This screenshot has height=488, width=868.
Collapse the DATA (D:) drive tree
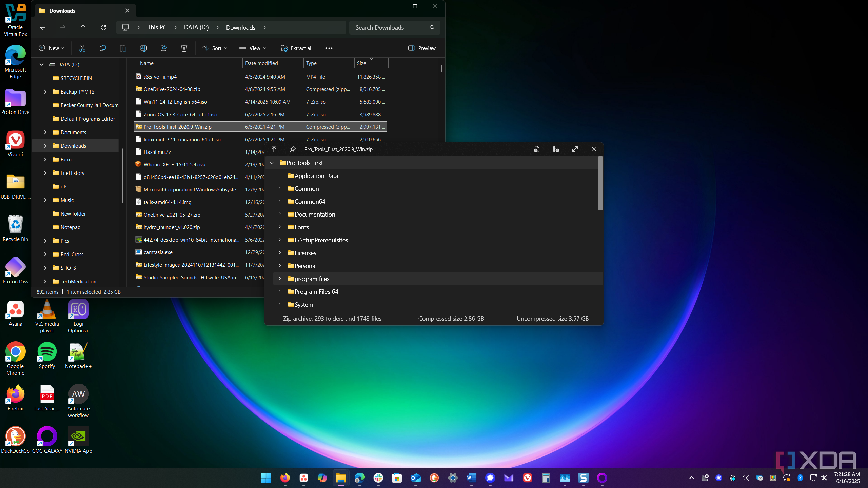(41, 64)
